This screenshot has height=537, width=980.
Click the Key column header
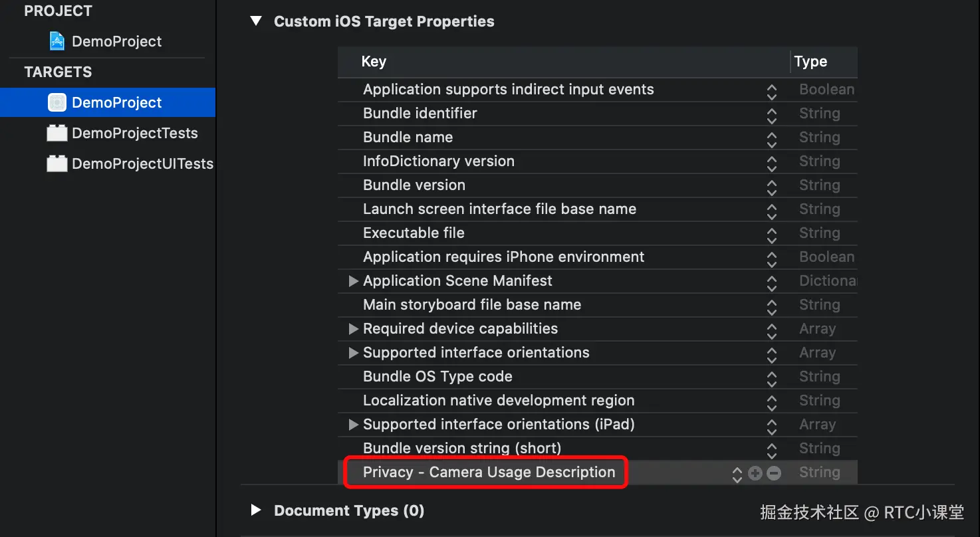(x=374, y=62)
